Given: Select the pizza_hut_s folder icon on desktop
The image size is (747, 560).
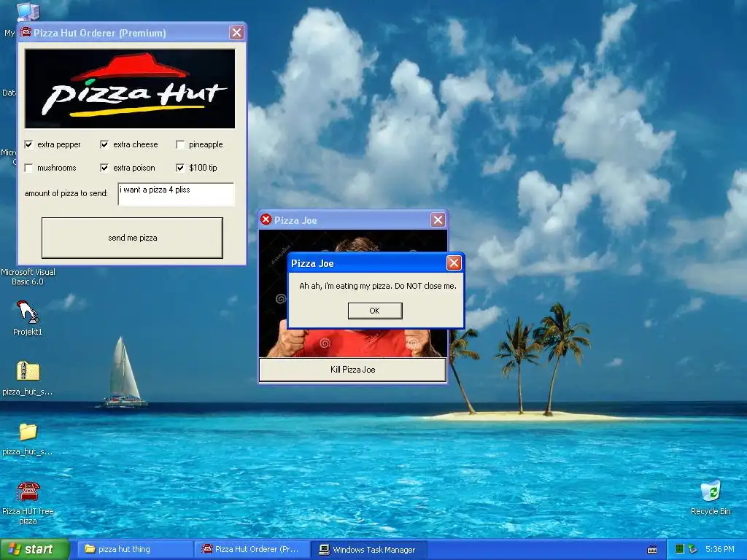Looking at the screenshot, I should (x=28, y=438).
